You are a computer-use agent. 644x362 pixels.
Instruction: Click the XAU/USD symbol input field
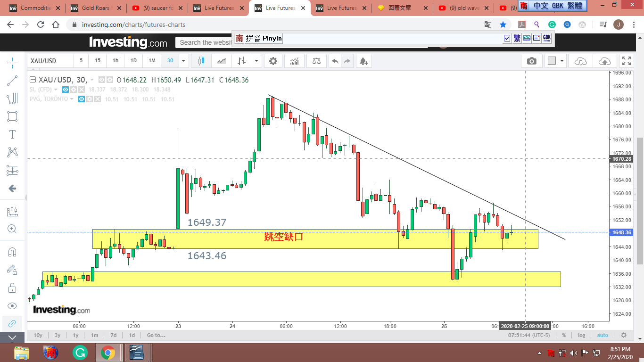coord(51,61)
